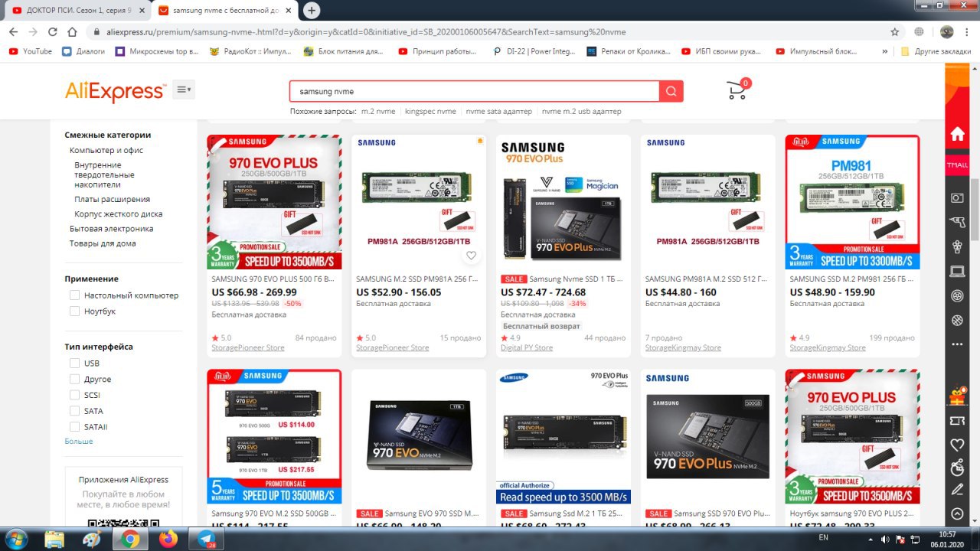980x551 pixels.
Task: Open the three-dots more icon in sidebar
Action: click(957, 344)
